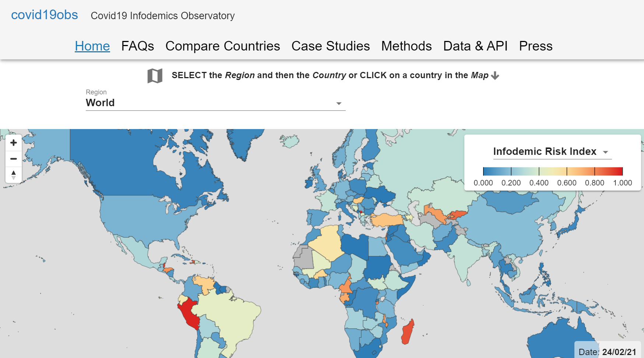644x358 pixels.
Task: Click the map zoom out minus button
Action: point(14,159)
